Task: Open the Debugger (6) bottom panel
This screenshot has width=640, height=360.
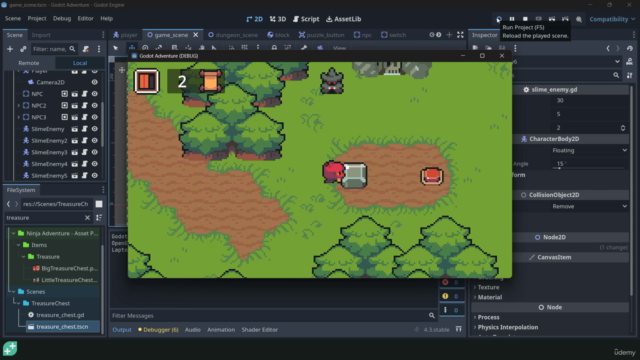Action: point(158,329)
